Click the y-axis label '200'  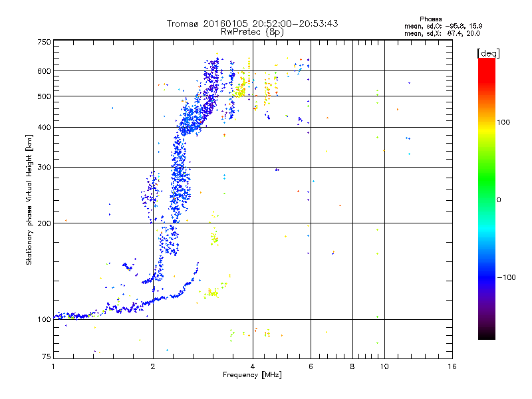tap(44, 223)
